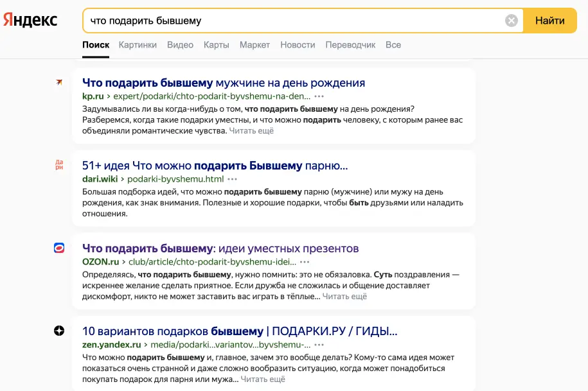Go to the Маркет tab
This screenshot has width=588, height=391.
point(254,45)
